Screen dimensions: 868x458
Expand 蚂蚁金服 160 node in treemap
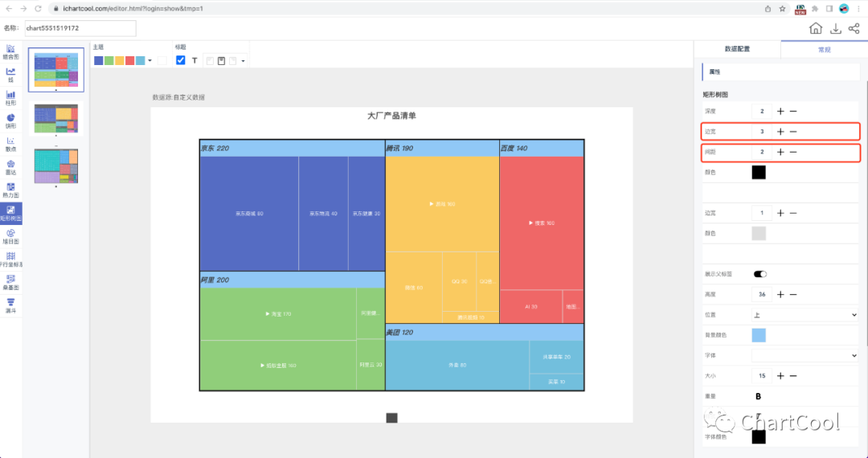(278, 365)
